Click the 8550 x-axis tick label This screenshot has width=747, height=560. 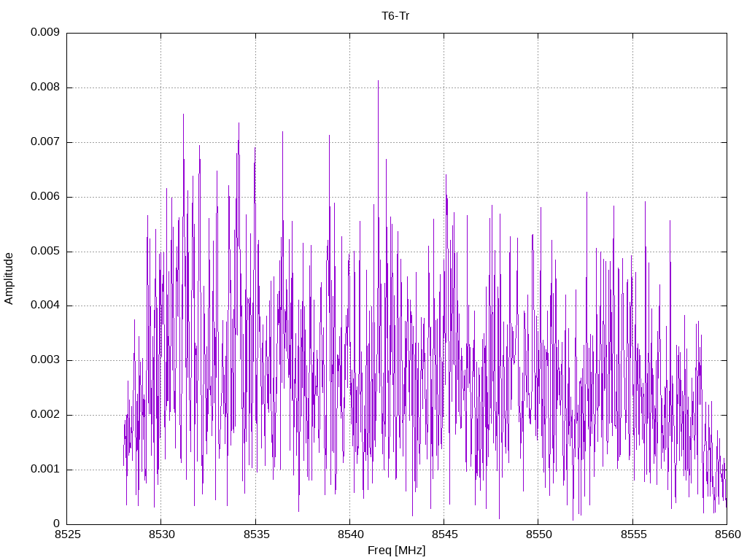(x=539, y=534)
